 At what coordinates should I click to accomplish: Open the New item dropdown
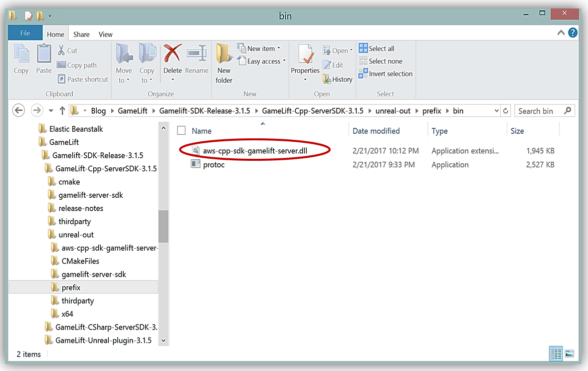[264, 48]
